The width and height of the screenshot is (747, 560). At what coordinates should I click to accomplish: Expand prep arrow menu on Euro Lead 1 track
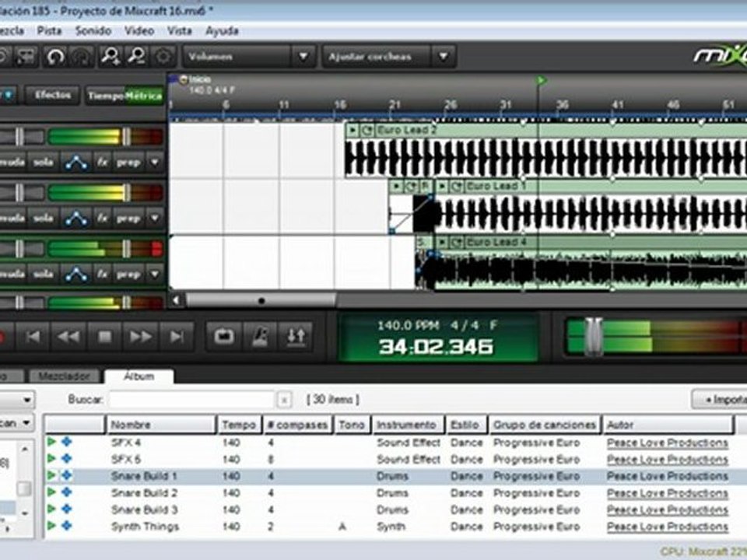pos(155,219)
